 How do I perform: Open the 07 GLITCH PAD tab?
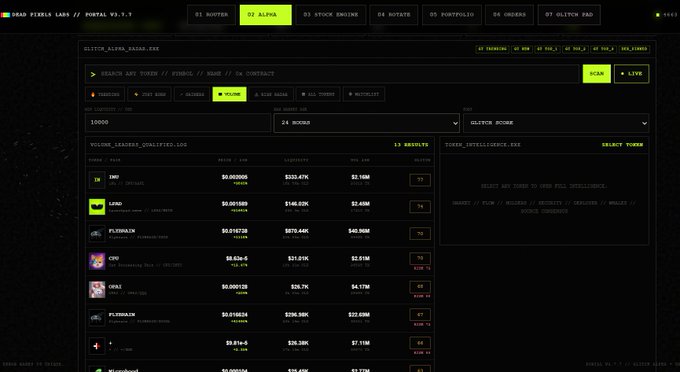[x=569, y=15]
